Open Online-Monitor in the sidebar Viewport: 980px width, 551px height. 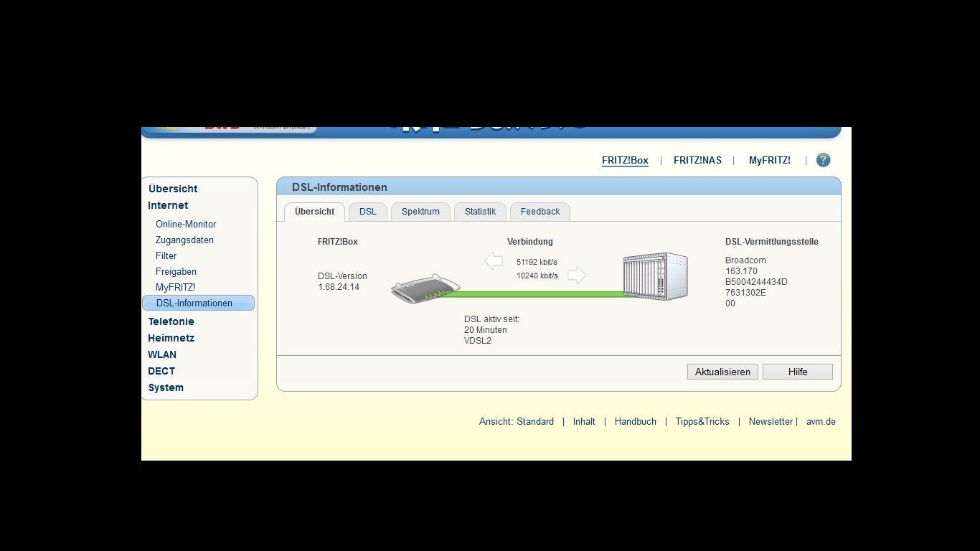click(x=186, y=224)
